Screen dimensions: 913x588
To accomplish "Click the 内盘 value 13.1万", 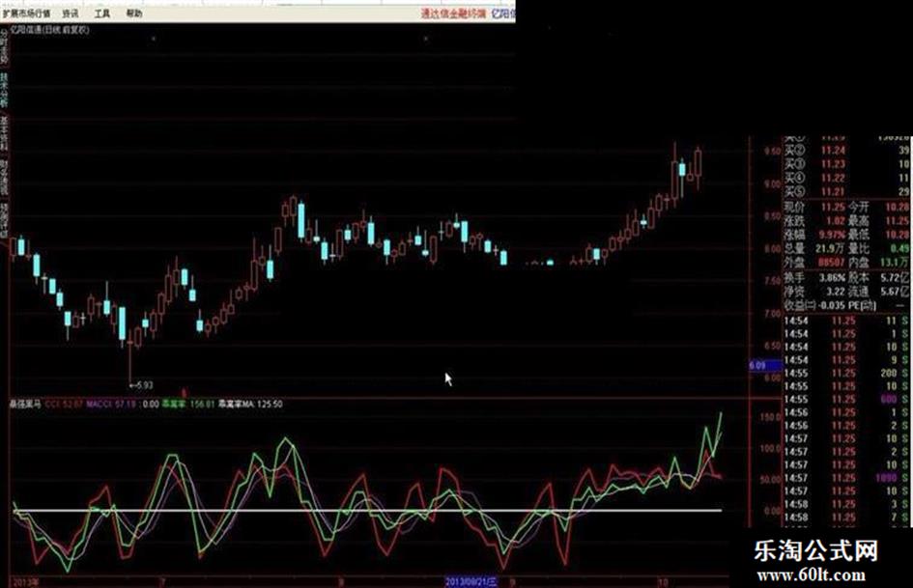I will (895, 263).
